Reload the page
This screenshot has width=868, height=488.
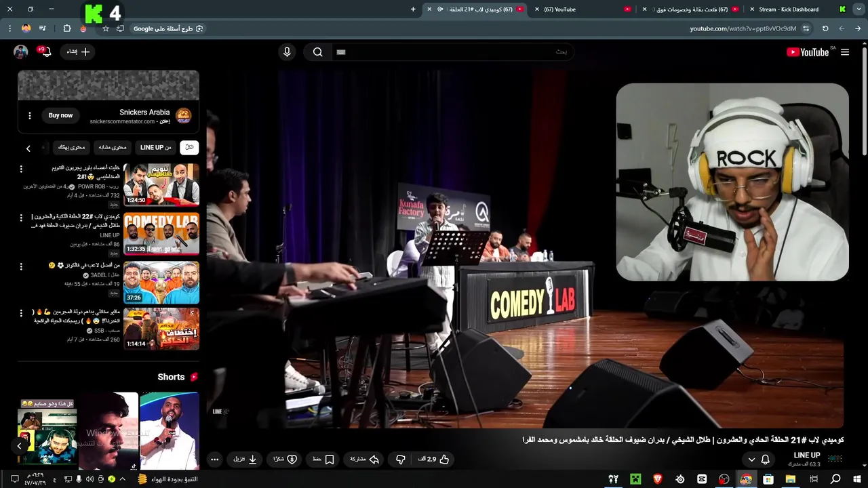tap(825, 28)
